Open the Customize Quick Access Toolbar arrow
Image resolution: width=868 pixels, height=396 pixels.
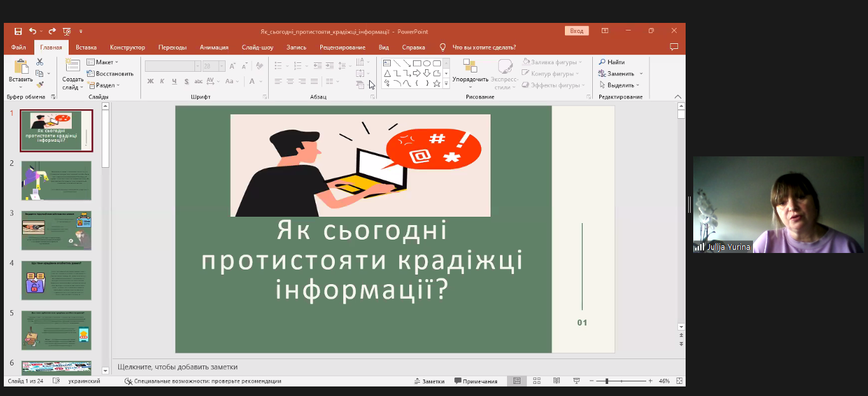81,31
